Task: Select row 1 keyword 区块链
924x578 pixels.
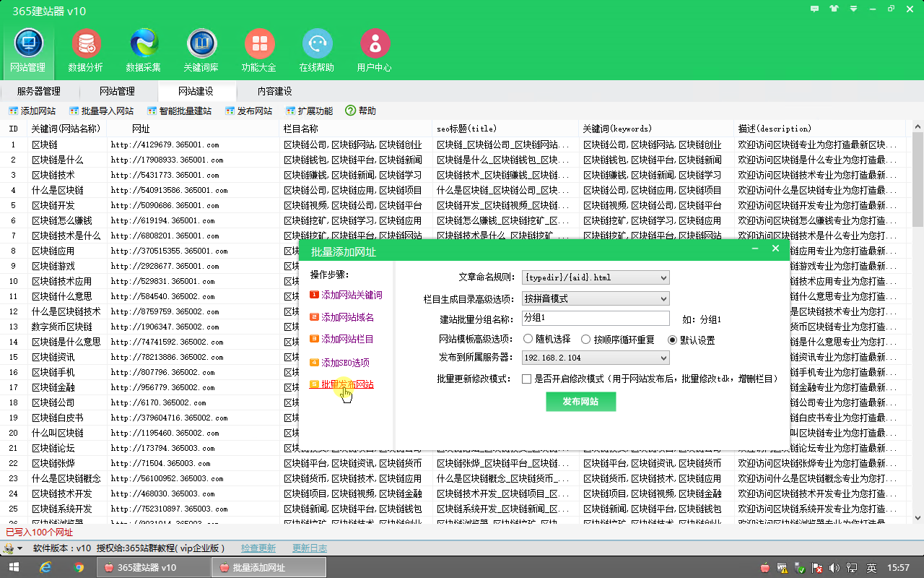Action: pyautogui.click(x=45, y=144)
